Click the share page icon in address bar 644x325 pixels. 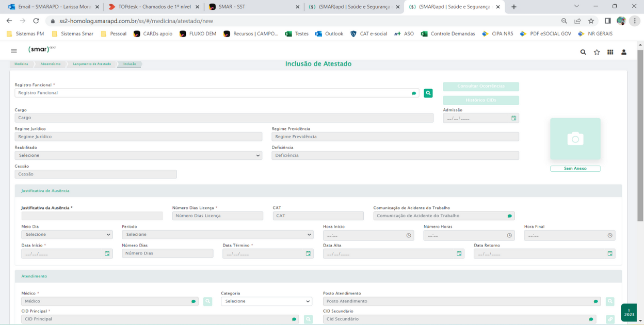[577, 21]
